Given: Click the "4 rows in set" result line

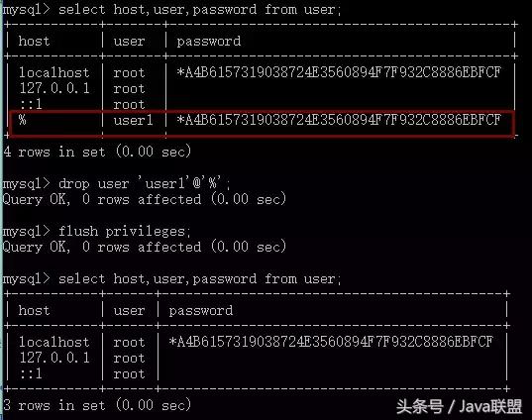Looking at the screenshot, I should pos(97,151).
